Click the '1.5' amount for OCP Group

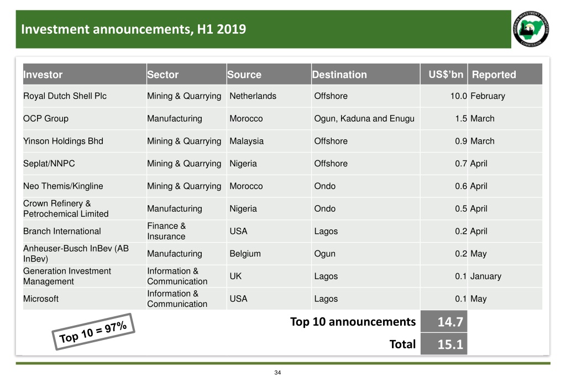(461, 118)
